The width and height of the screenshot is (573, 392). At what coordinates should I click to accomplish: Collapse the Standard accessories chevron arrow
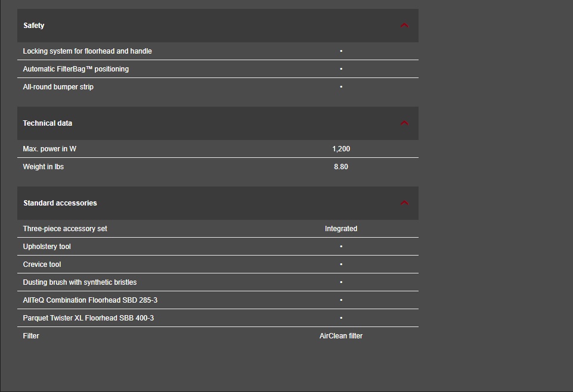[x=404, y=203]
